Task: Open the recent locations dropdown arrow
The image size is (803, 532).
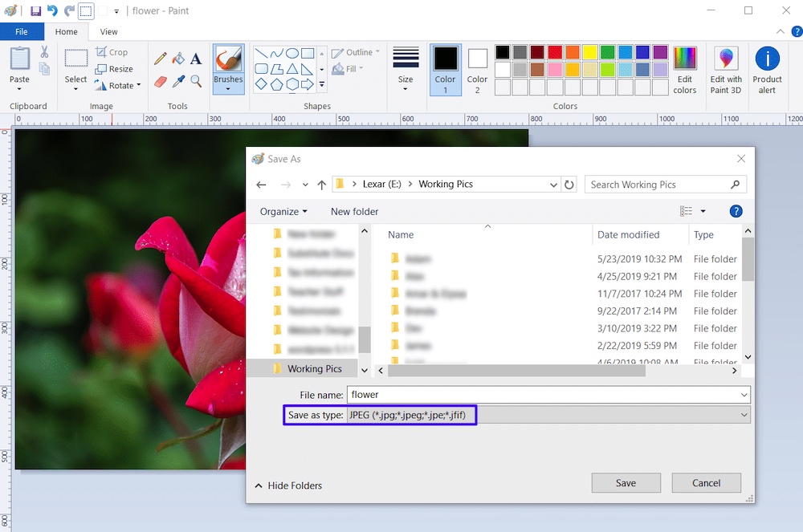Action: pyautogui.click(x=305, y=185)
